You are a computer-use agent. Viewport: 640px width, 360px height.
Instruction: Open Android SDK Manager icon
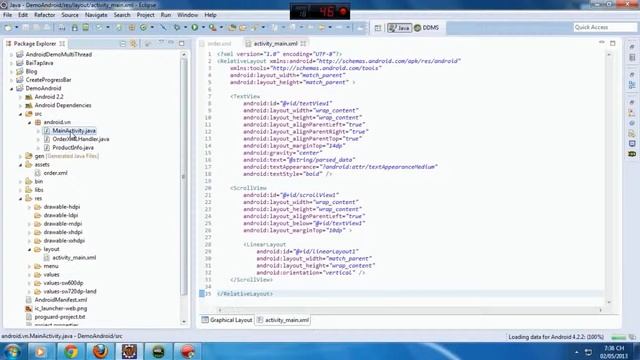click(75, 27)
